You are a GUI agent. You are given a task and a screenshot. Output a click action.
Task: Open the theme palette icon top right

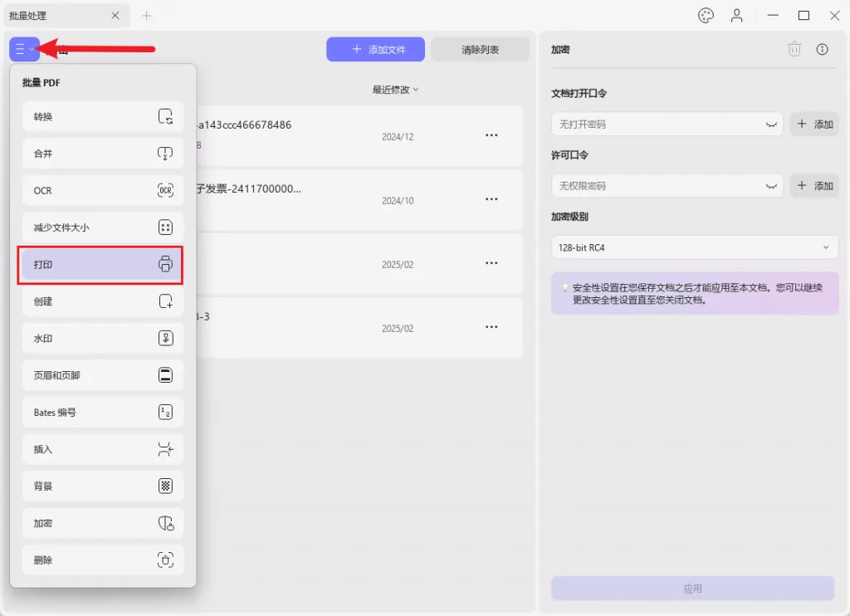tap(706, 15)
